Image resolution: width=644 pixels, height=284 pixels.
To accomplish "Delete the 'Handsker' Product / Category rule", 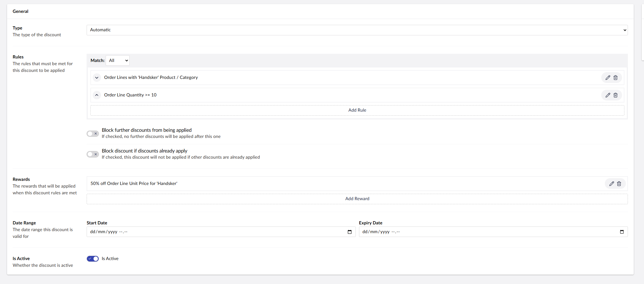I will 616,78.
